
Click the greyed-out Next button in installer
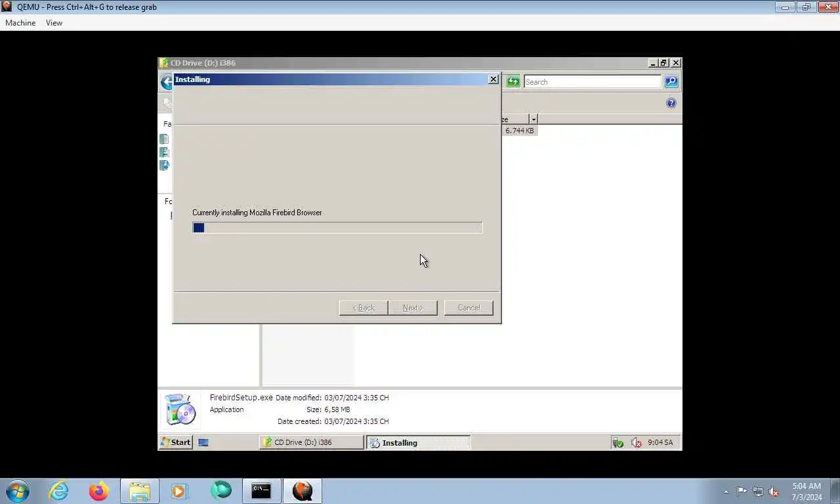pos(412,308)
